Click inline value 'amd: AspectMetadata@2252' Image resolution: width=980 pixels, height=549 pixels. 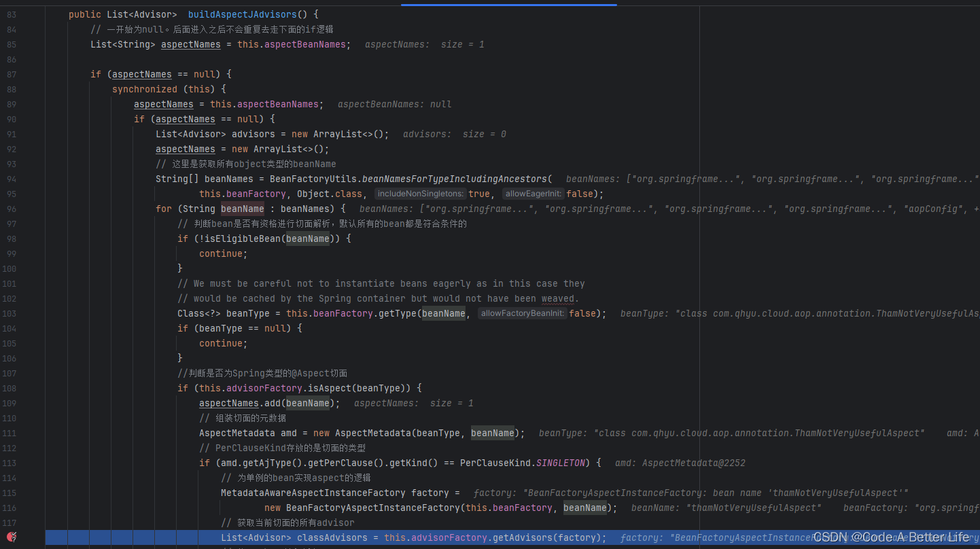click(x=680, y=463)
